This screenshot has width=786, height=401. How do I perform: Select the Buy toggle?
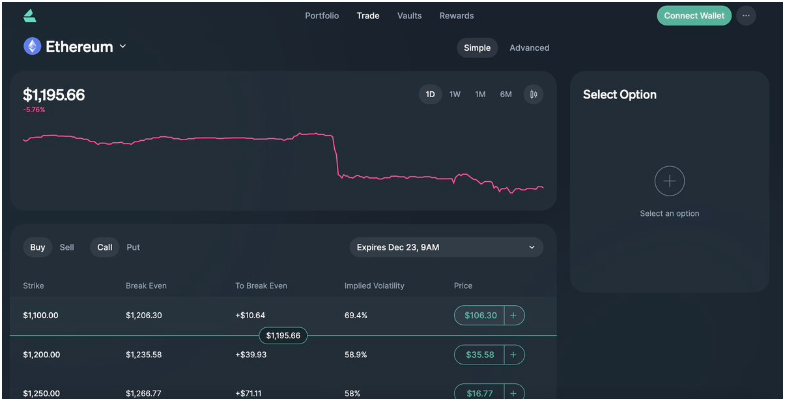tap(38, 247)
